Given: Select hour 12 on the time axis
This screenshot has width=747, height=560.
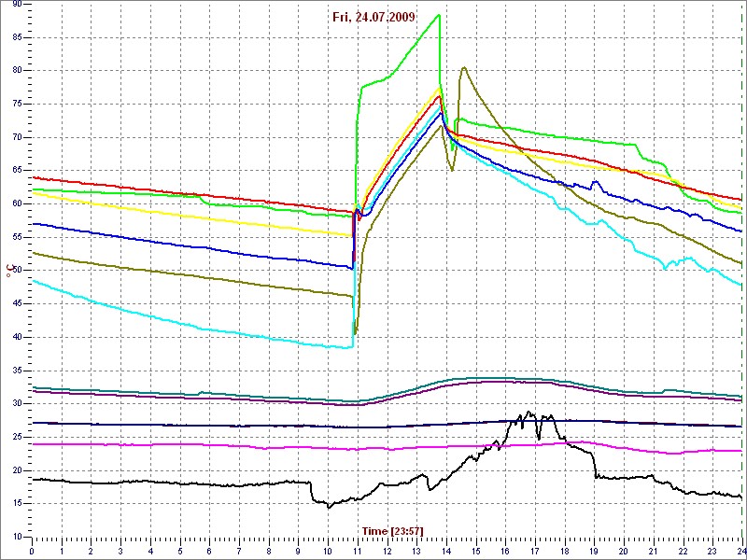Looking at the screenshot, I should click(387, 552).
